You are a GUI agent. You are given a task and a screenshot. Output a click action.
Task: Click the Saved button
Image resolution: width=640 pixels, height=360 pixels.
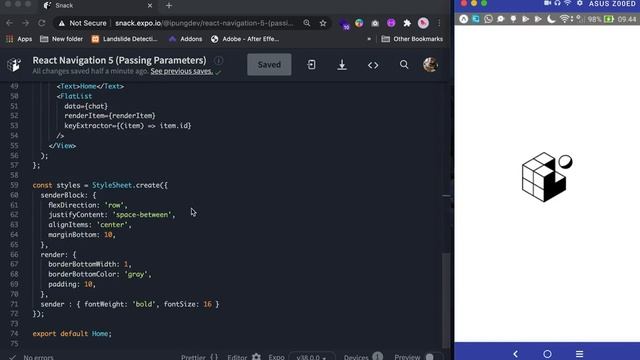click(x=269, y=64)
